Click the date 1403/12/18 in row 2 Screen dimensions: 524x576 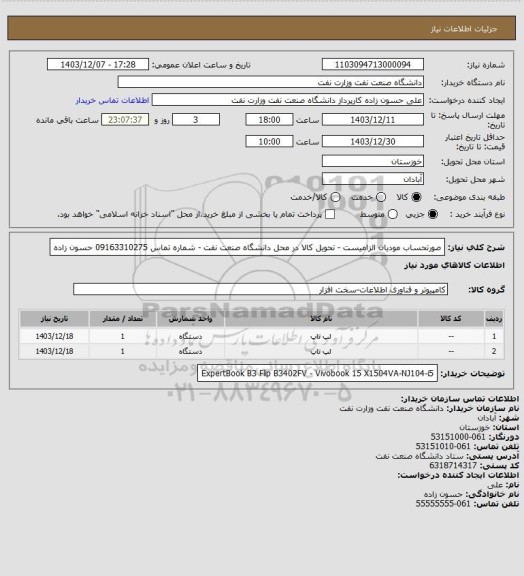(54, 352)
